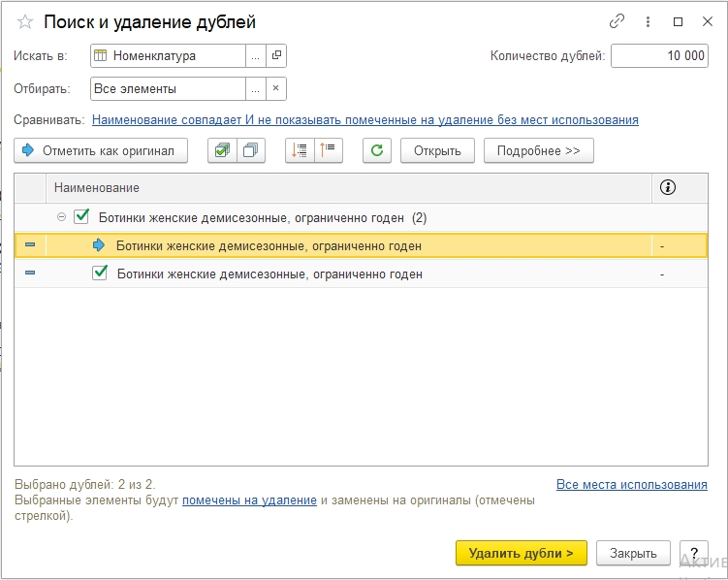The height and width of the screenshot is (580, 728).
Task: Open the Отбирать selection ellipsis button
Action: pos(255,88)
